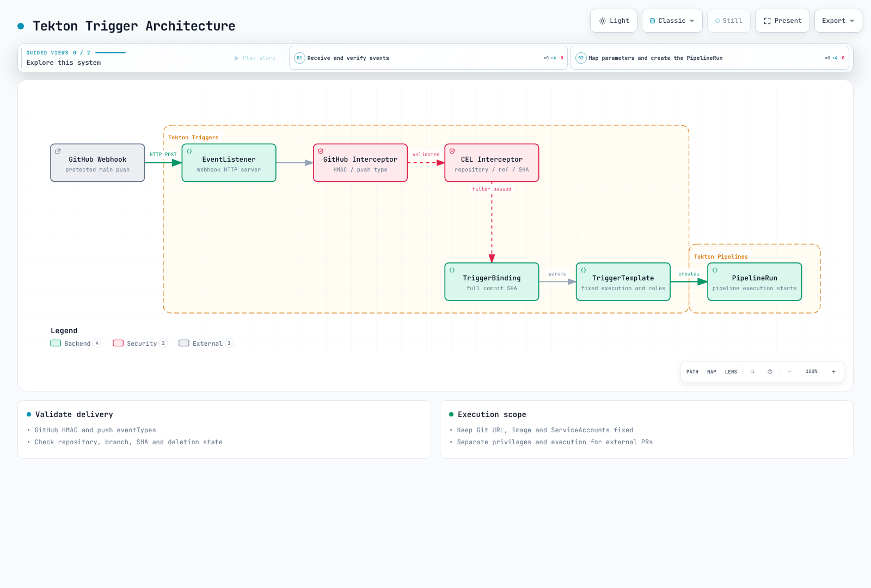Click the "params" edge label

coord(557,274)
